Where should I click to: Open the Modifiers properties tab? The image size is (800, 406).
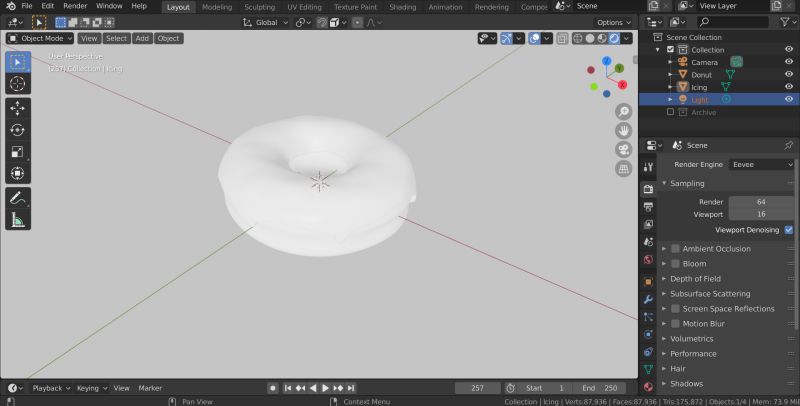tap(648, 299)
